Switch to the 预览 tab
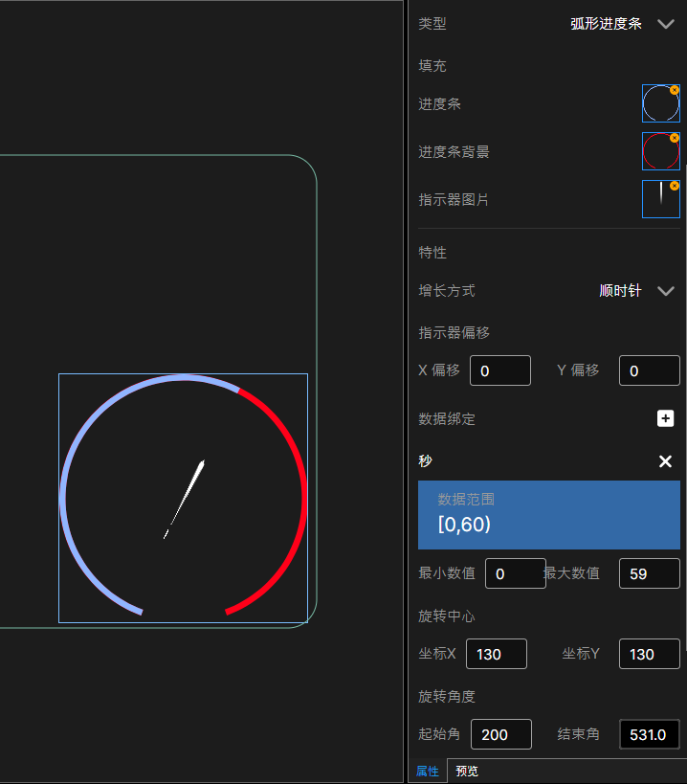The height and width of the screenshot is (784, 687). click(x=467, y=771)
